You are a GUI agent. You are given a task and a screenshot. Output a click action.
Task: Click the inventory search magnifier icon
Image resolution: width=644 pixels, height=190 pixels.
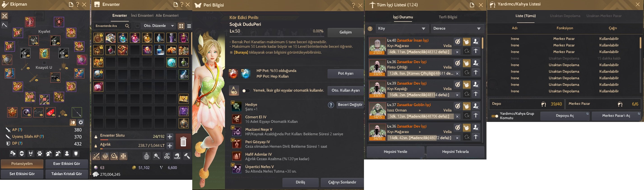point(127,26)
